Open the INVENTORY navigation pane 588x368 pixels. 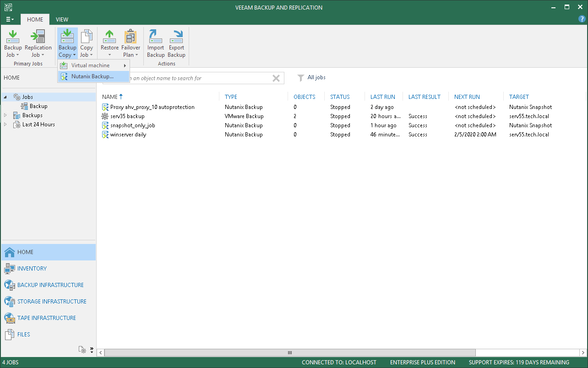click(x=49, y=269)
